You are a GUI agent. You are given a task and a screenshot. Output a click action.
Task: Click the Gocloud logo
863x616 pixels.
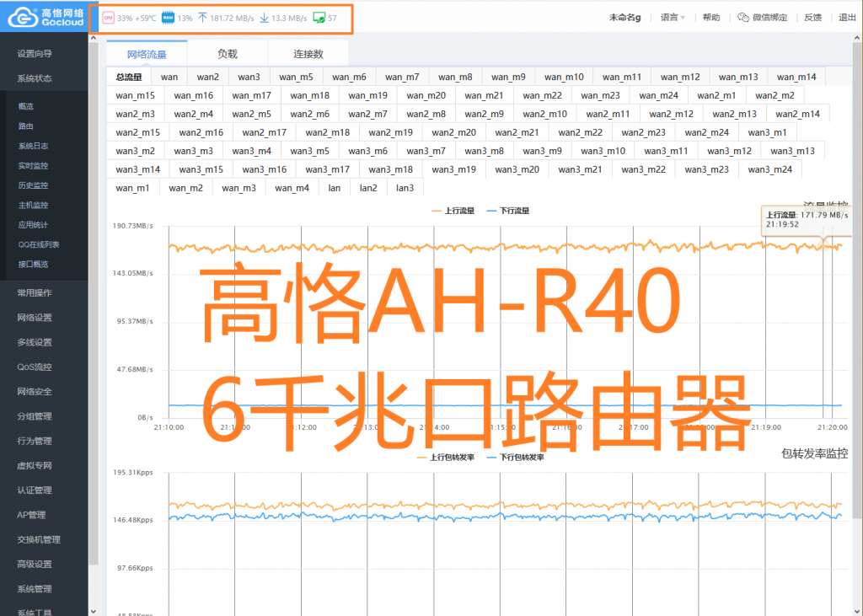46,17
